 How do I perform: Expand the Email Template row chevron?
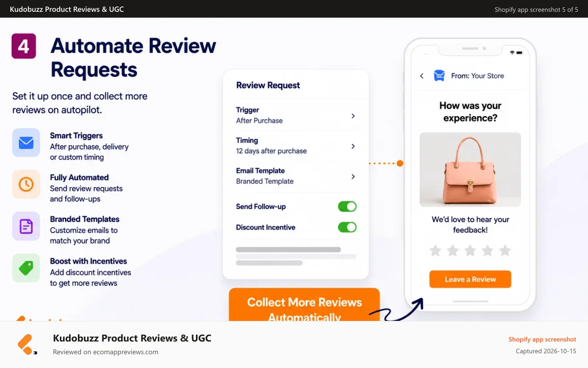(x=353, y=177)
